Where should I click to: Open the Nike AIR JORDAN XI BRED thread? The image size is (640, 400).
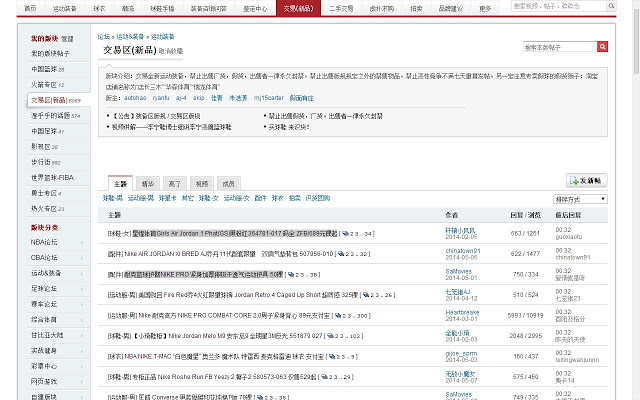pos(229,254)
